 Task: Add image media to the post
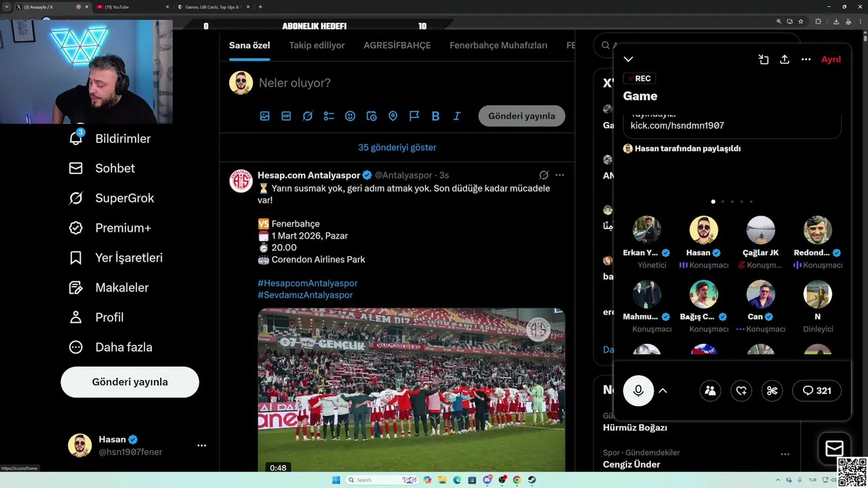pyautogui.click(x=265, y=116)
